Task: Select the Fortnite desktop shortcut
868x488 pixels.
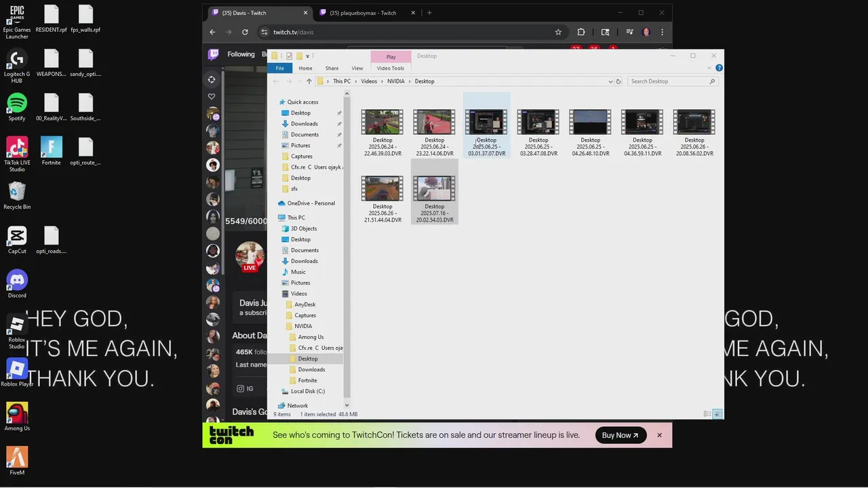Action: coord(52,151)
